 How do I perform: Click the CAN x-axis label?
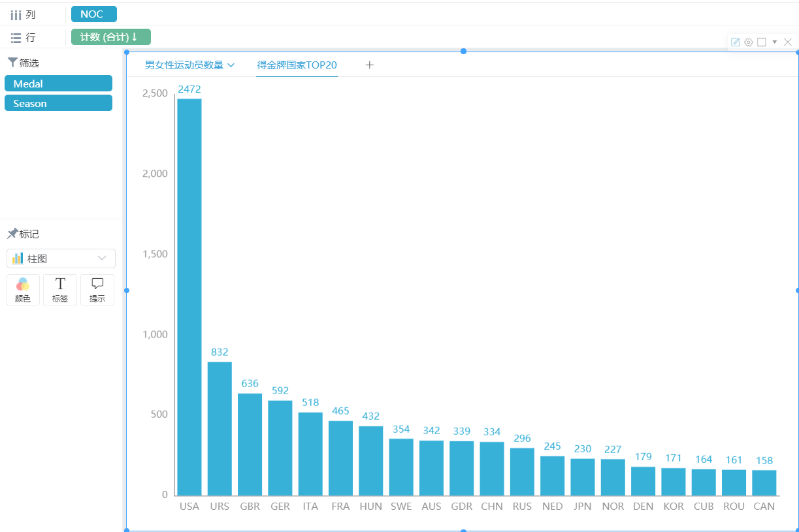pyautogui.click(x=764, y=507)
